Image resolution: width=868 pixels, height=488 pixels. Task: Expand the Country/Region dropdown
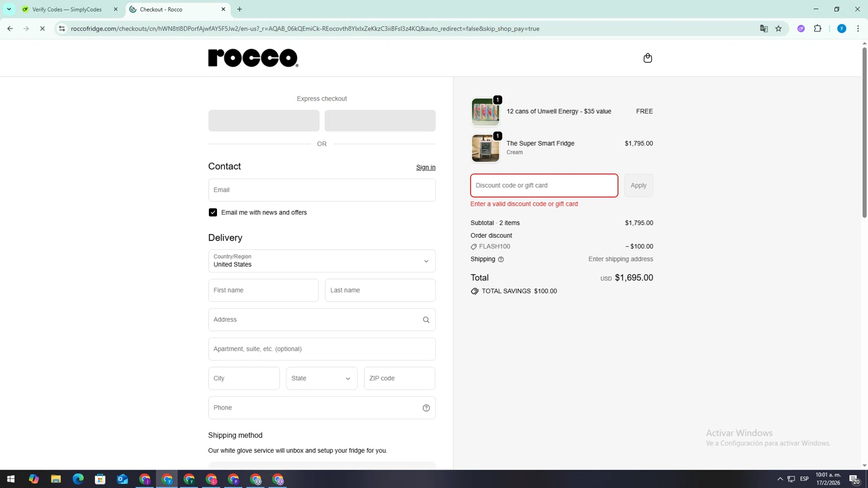pyautogui.click(x=322, y=261)
